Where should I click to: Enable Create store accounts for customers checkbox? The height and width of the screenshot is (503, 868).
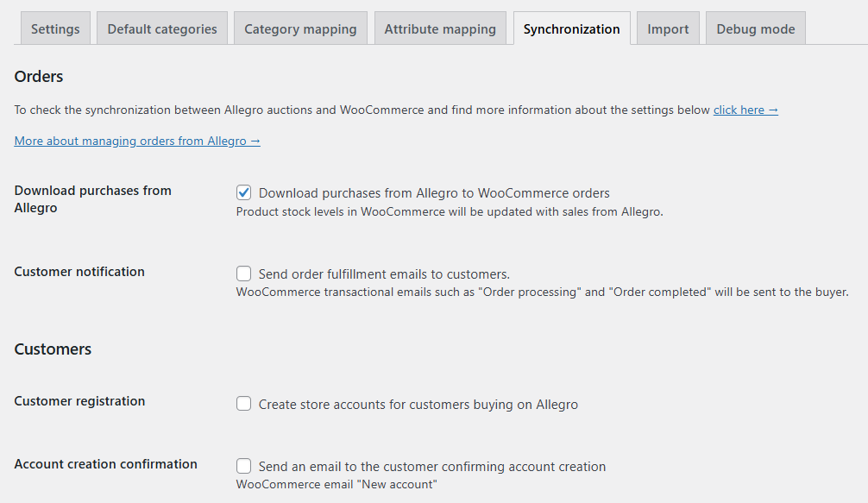coord(243,404)
